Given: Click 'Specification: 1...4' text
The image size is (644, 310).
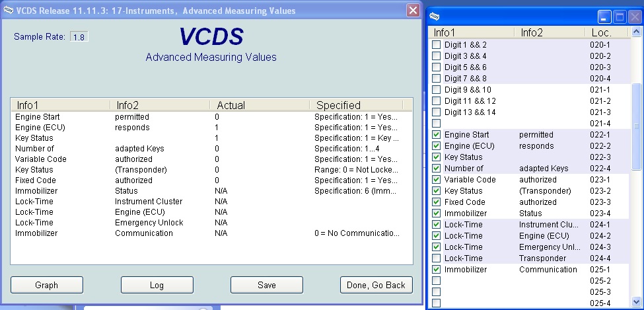Looking at the screenshot, I should coord(347,149).
